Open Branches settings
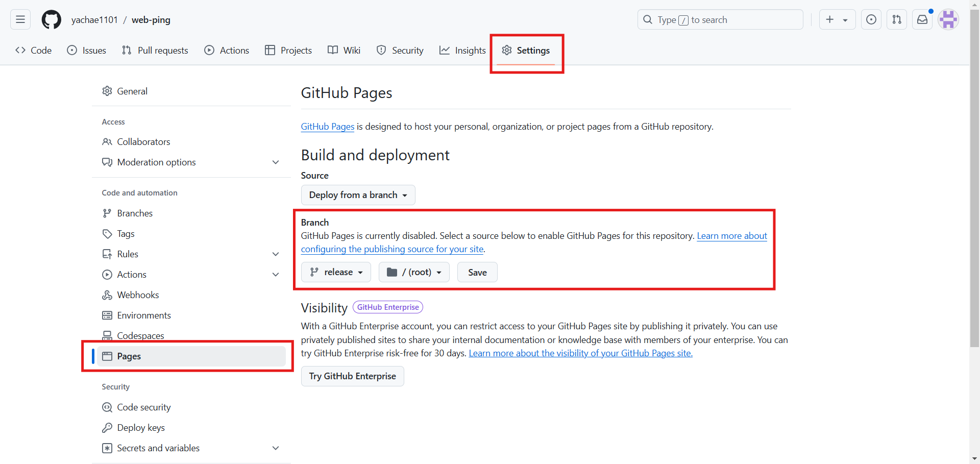Screen dimensions: 980x464 191,213
